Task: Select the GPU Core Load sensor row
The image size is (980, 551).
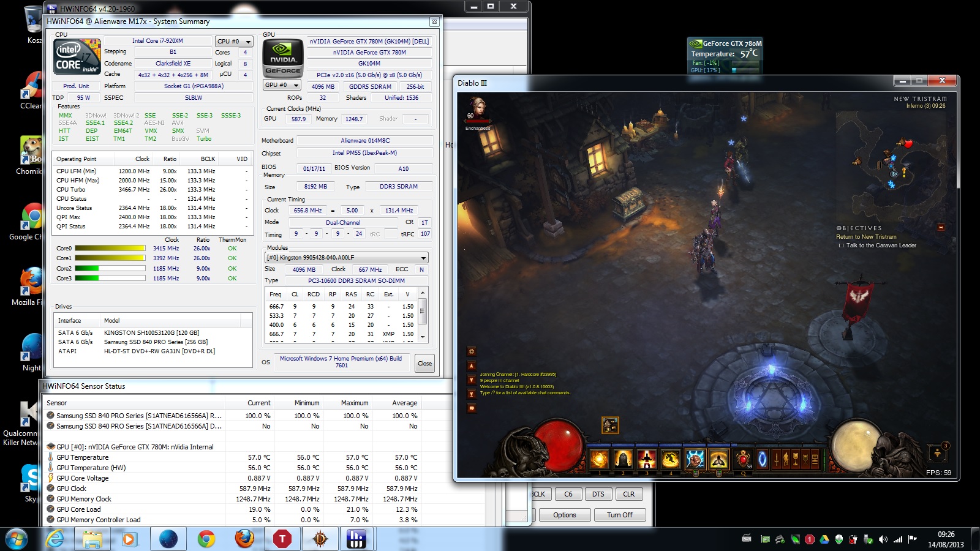Action: (233, 509)
